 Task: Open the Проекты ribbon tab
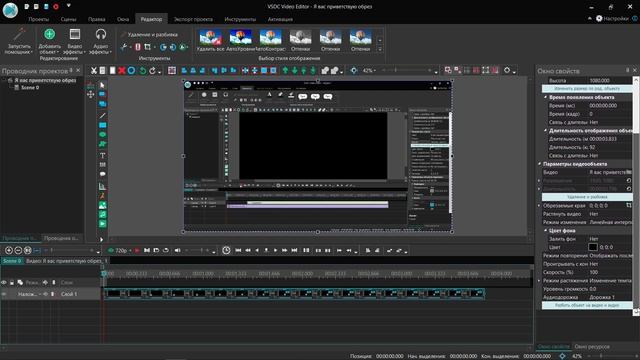pos(39,19)
